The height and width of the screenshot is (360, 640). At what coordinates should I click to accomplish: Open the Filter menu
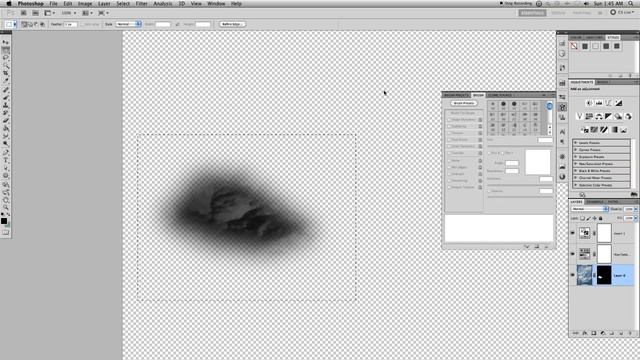click(142, 4)
